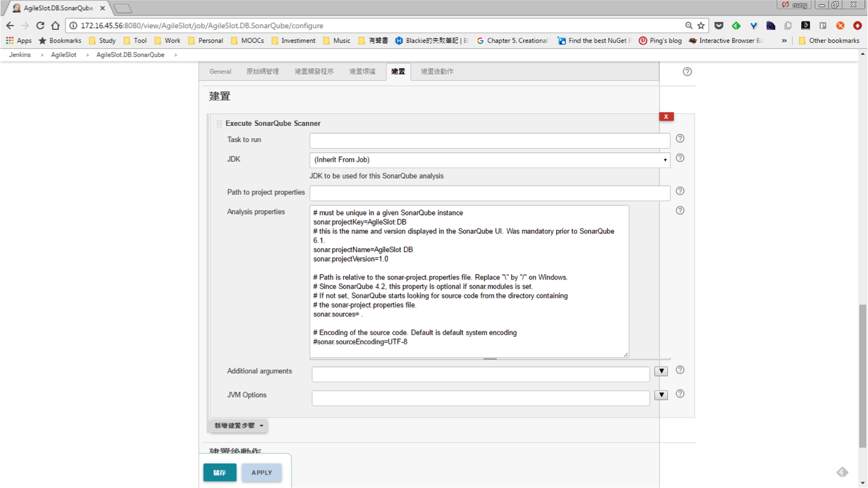
Task: Expand the Additional arguments field
Action: tap(661, 371)
